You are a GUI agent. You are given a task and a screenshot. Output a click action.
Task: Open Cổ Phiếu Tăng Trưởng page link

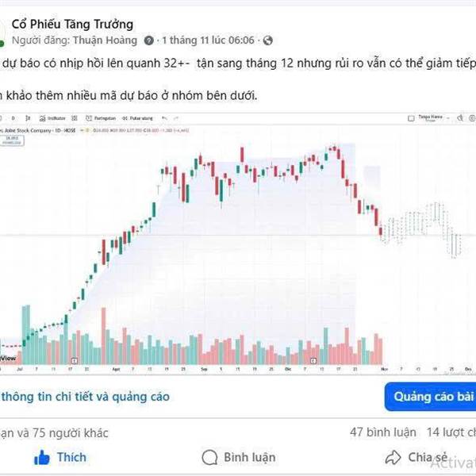tap(72, 25)
